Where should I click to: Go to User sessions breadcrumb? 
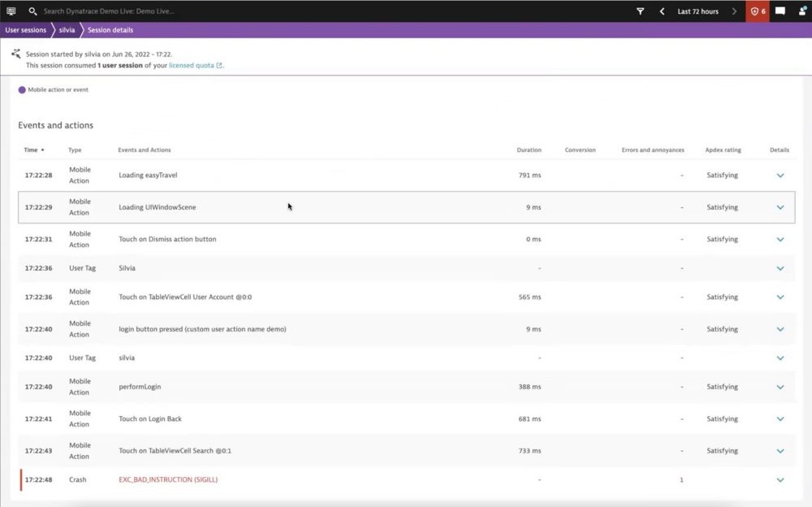(25, 30)
